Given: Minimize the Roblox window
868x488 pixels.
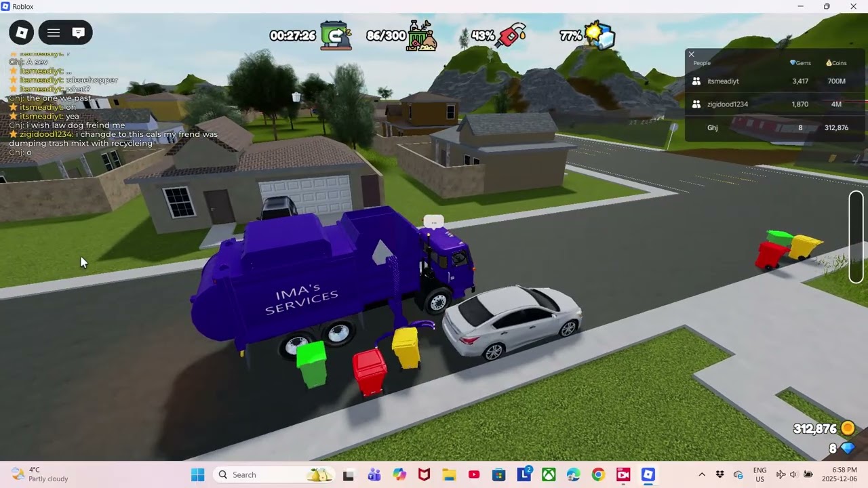Looking at the screenshot, I should pyautogui.click(x=800, y=7).
